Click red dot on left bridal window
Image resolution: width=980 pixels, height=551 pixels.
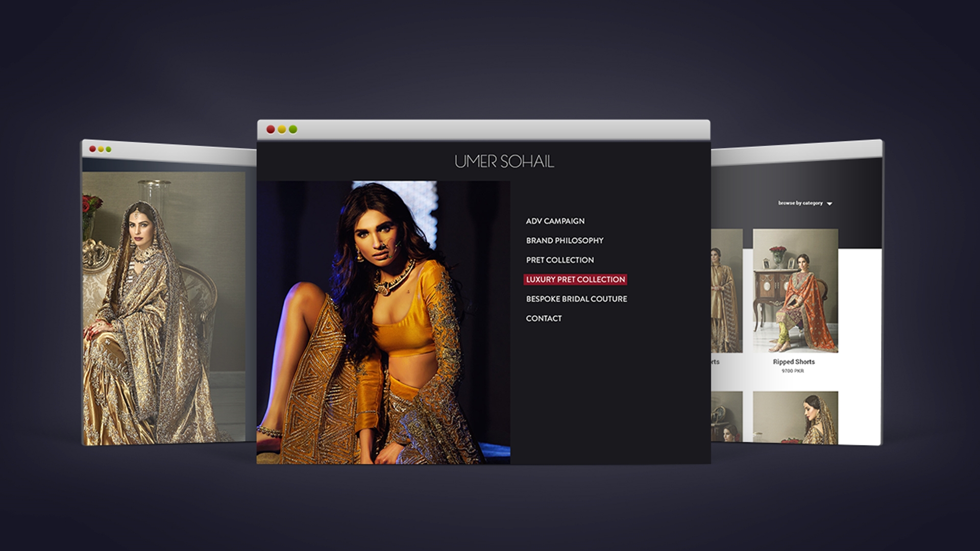[x=92, y=149]
